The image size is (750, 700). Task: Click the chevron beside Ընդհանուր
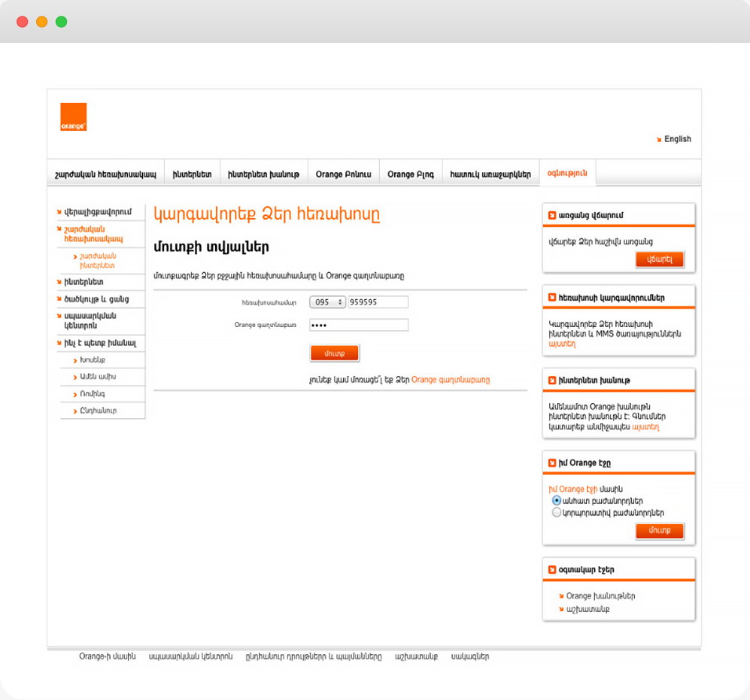click(x=75, y=411)
